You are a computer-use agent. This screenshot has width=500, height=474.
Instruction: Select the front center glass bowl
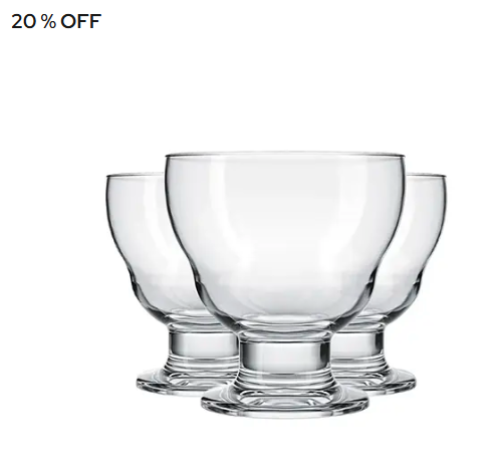(285, 285)
